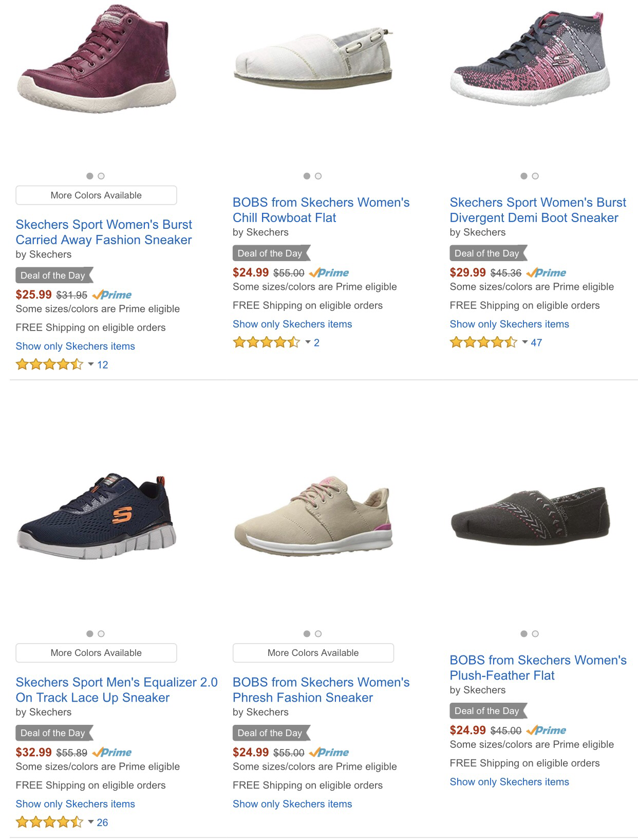Click the star rating with 47 reviews
Viewport: 638px width, 840px height.
(483, 343)
